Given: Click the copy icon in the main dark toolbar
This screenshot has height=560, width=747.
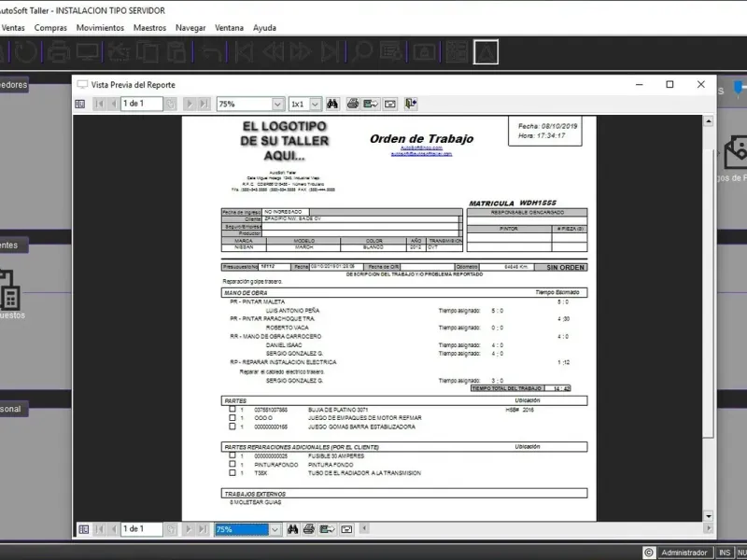Looking at the screenshot, I should [148, 52].
